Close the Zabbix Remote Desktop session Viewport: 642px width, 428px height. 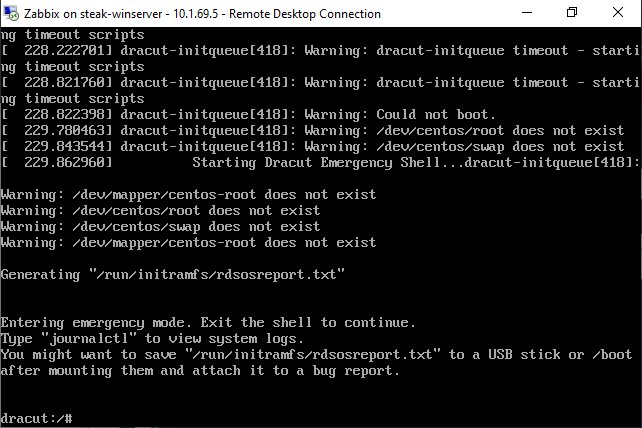click(x=617, y=13)
